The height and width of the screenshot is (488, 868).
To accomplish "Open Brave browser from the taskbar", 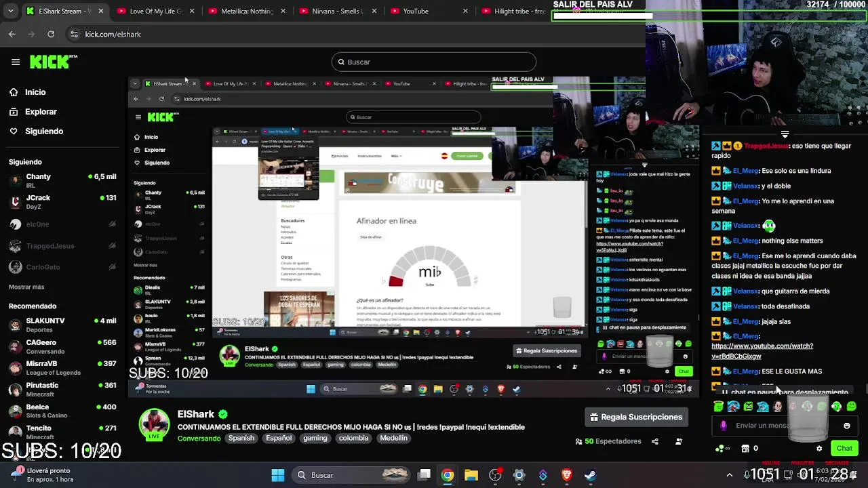I will point(566,475).
